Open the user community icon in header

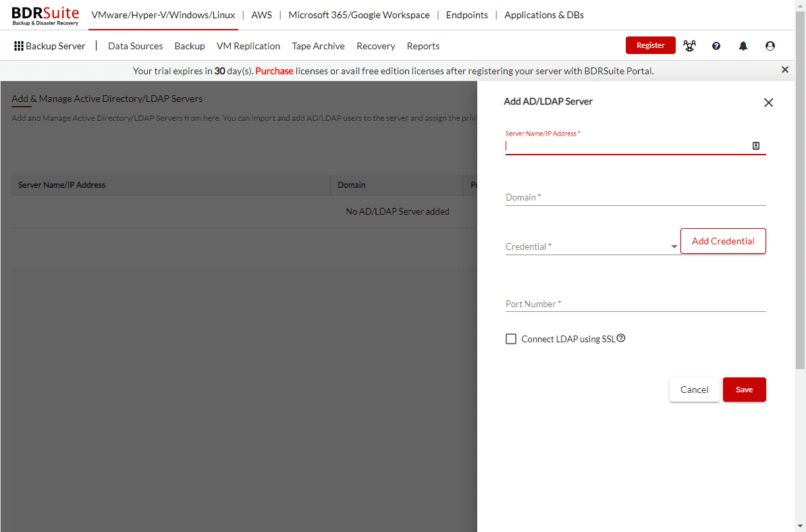point(689,46)
